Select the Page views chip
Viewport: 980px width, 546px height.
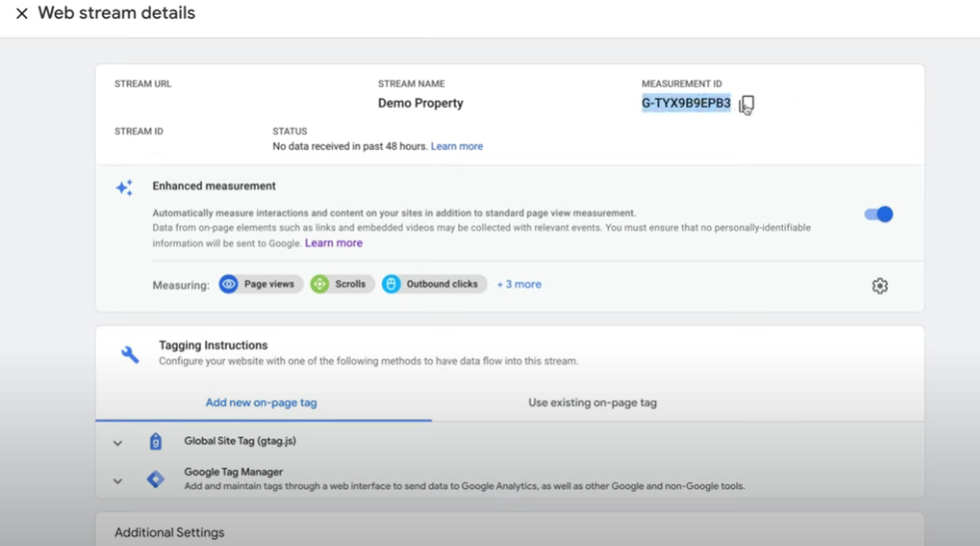261,284
